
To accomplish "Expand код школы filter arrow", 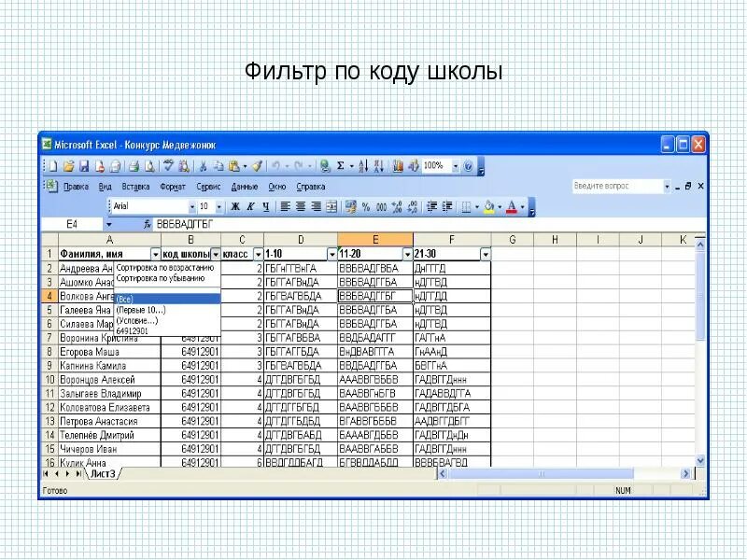I will coord(216,254).
